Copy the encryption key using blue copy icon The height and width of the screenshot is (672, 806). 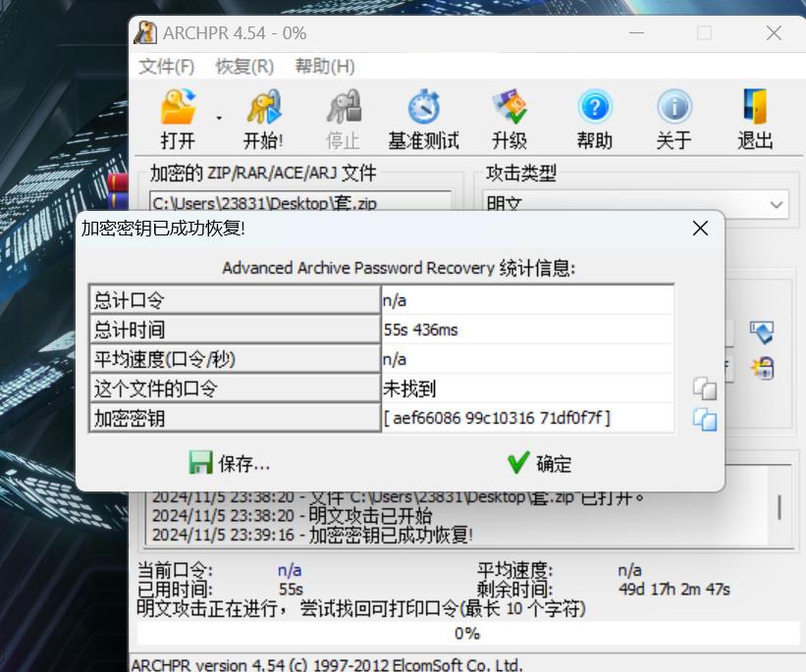pos(705,419)
